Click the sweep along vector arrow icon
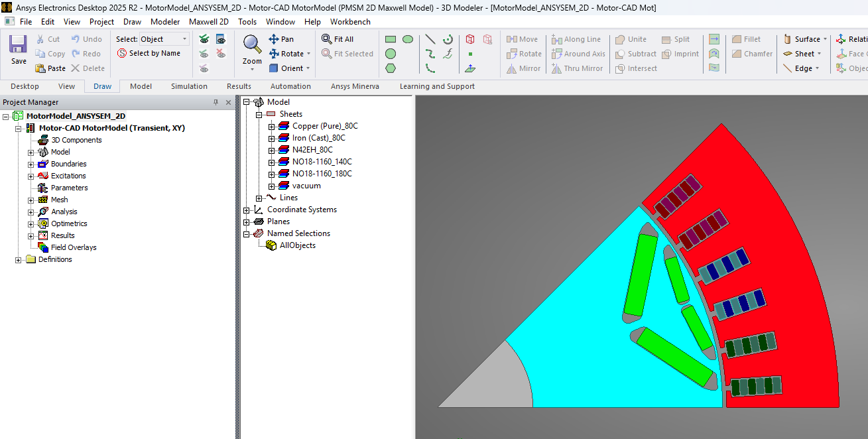The image size is (868, 439). click(x=713, y=39)
